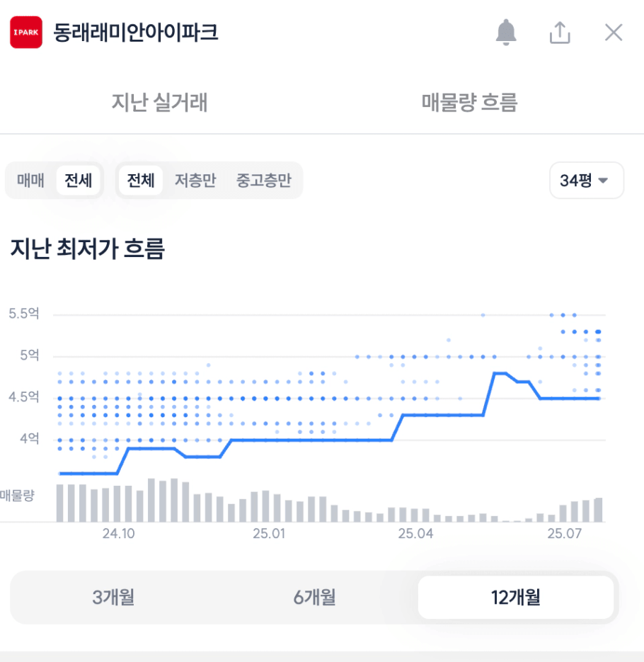Tap the red IPARK logo
The height and width of the screenshot is (662, 644).
click(x=26, y=32)
